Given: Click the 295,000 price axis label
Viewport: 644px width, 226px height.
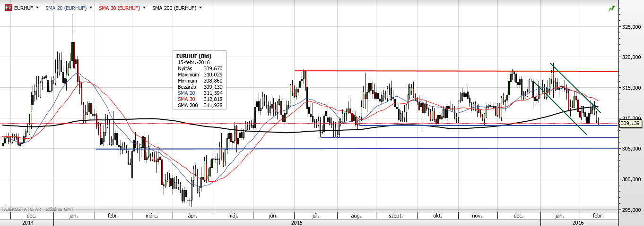Looking at the screenshot, I should (x=631, y=209).
